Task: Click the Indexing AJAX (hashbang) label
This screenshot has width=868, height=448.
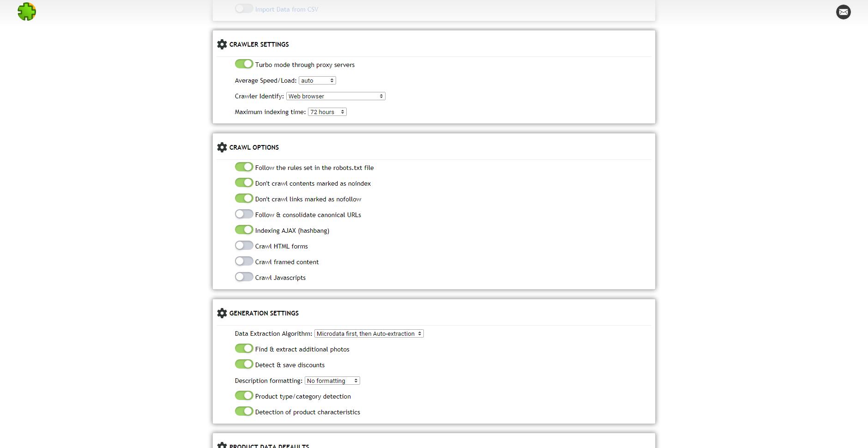Action: pos(292,230)
